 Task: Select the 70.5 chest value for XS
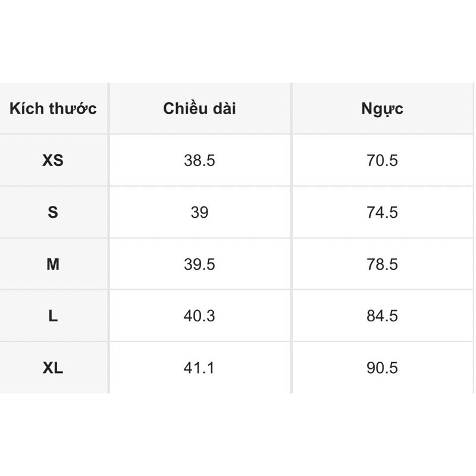382,161
